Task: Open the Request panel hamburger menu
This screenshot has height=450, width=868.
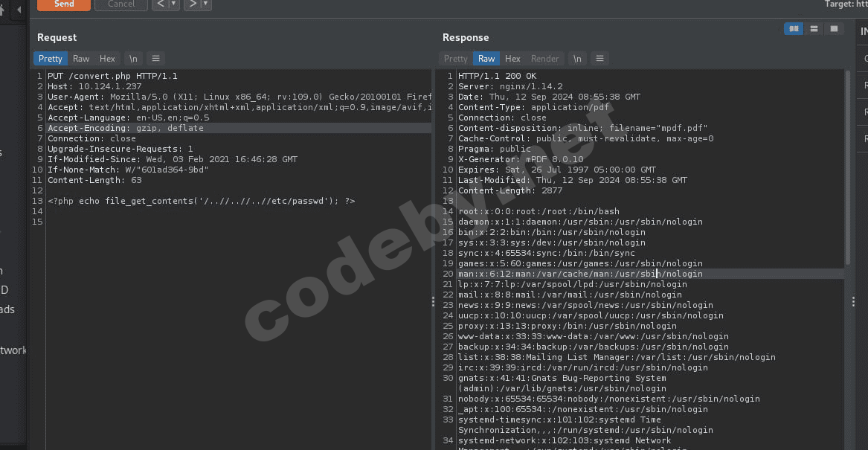Action: coord(155,59)
